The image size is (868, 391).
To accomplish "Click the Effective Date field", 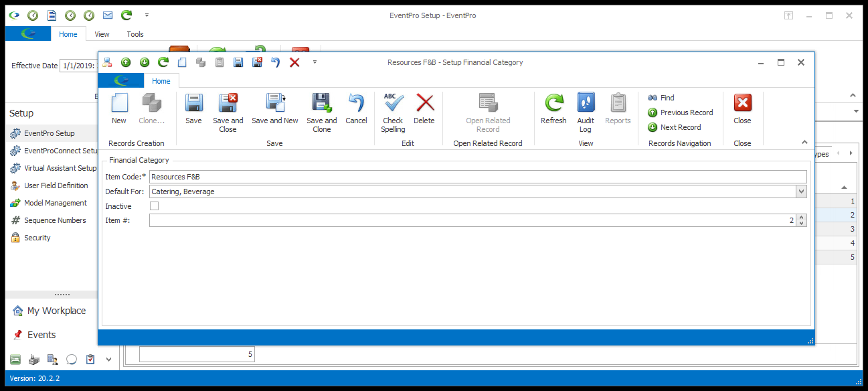I will [79, 66].
